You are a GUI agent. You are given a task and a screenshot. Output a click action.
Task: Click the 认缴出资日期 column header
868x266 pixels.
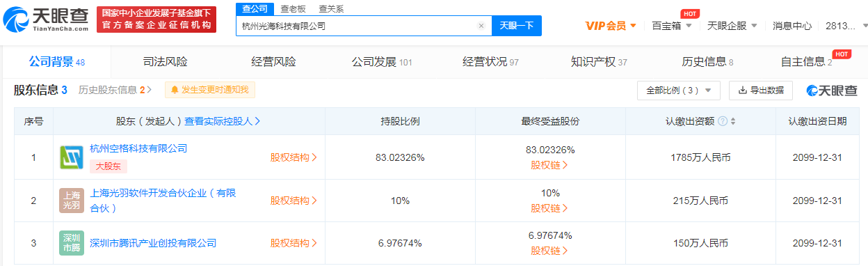click(817, 121)
